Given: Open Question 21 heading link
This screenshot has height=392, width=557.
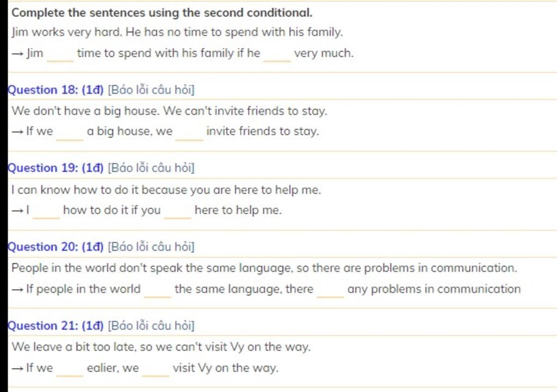Looking at the screenshot, I should pyautogui.click(x=55, y=326).
